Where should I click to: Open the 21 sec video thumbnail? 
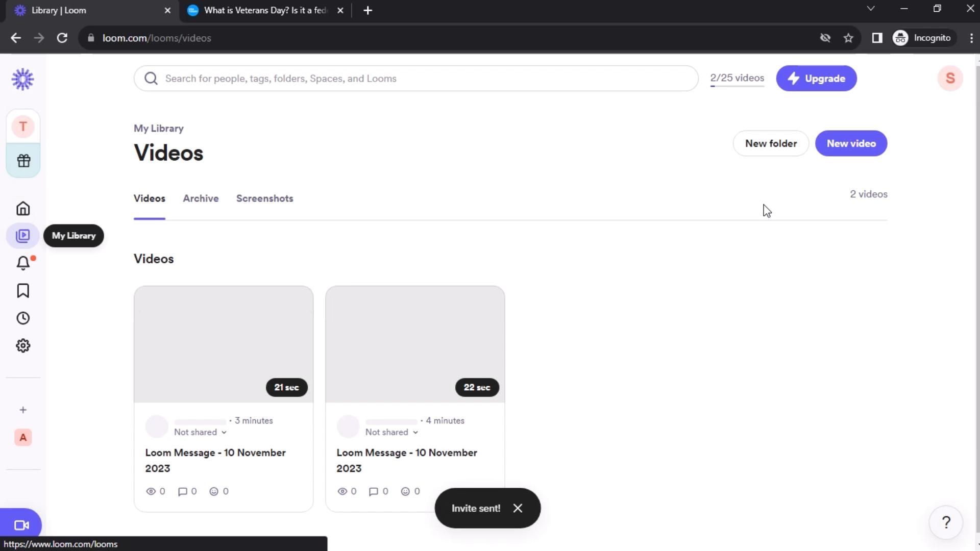tap(224, 344)
